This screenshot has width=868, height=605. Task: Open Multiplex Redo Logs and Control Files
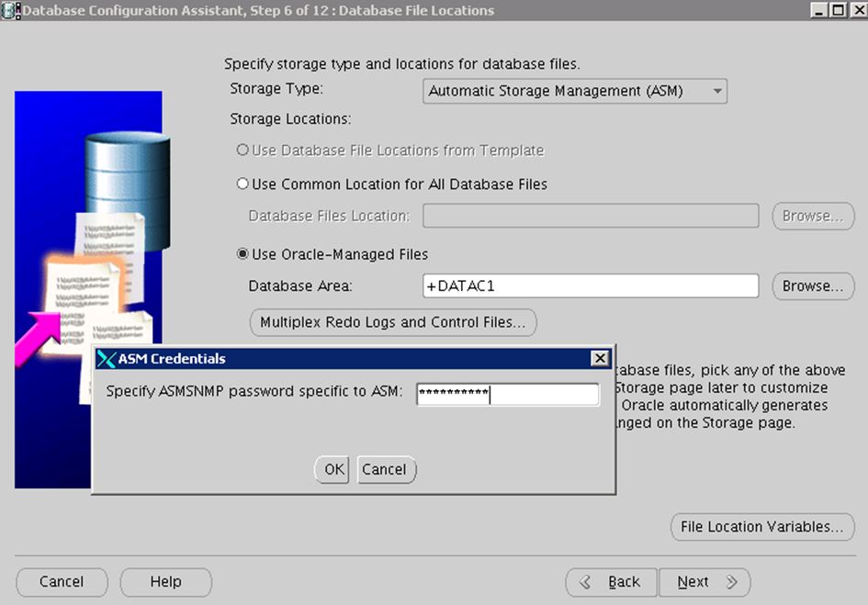point(393,322)
